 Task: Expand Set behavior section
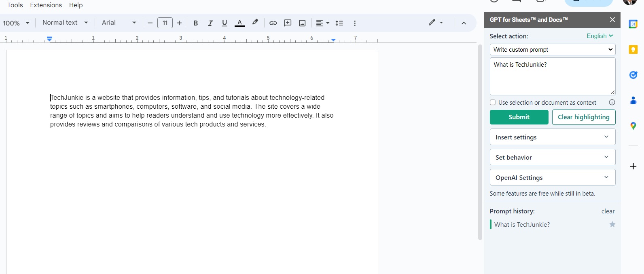coord(553,157)
